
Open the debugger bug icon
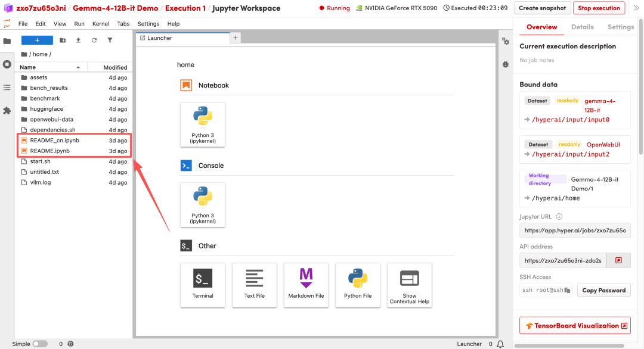(506, 64)
